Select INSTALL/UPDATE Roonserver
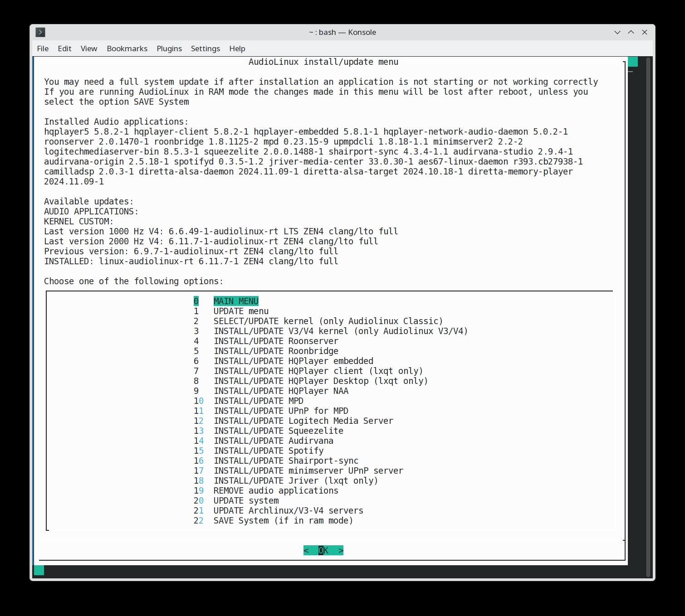The width and height of the screenshot is (685, 616). tap(266, 341)
